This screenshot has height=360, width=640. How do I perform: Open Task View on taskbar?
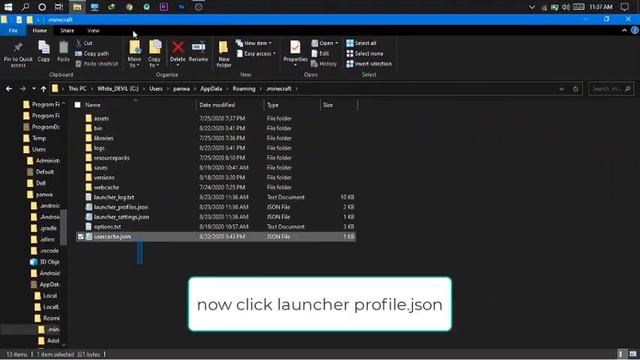[x=59, y=7]
